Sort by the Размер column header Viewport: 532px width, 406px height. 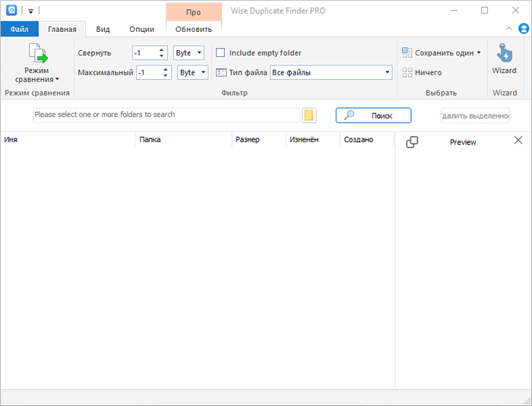tap(259, 140)
